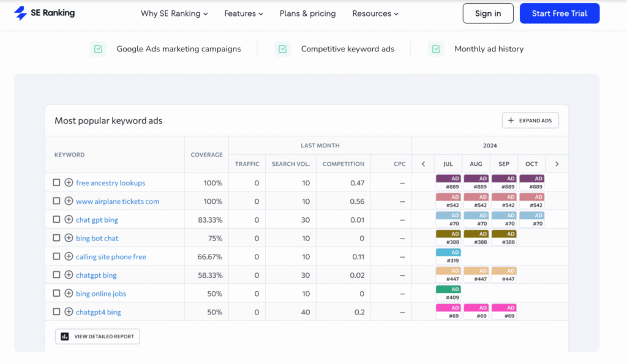Click light blue AD #70 badge under AUG
Screen dimensions: 627x364
pos(476,220)
